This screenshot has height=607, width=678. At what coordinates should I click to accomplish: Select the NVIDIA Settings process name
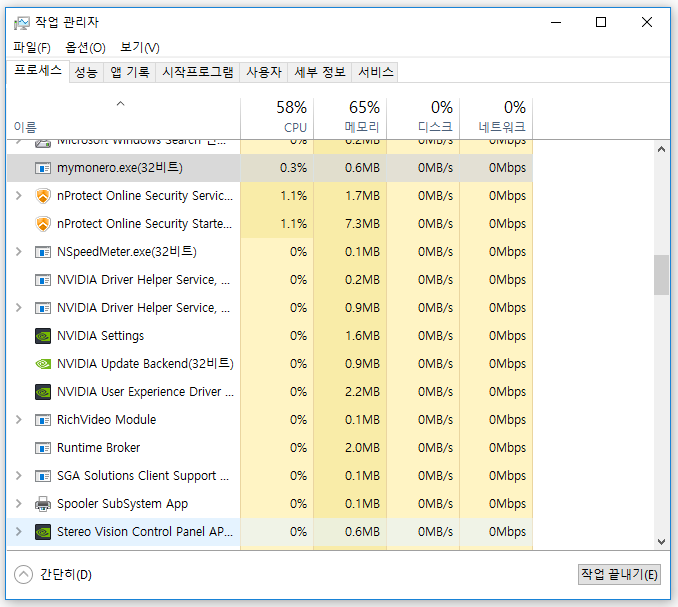[100, 336]
